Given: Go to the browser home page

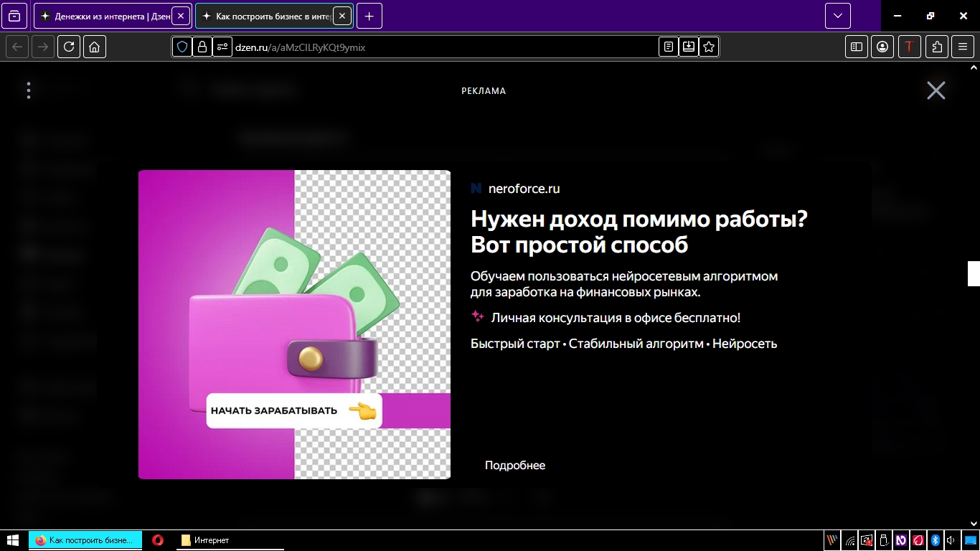Looking at the screenshot, I should [x=95, y=47].
